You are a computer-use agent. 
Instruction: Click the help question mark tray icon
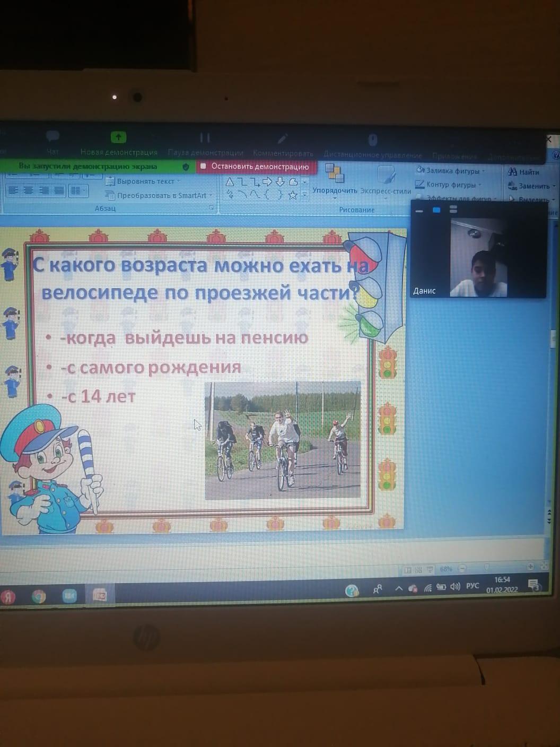[352, 590]
